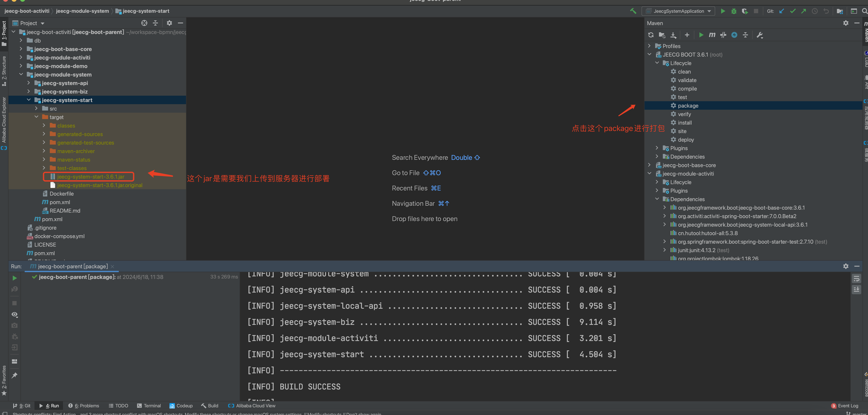The height and width of the screenshot is (415, 868).
Task: Close the jeecg-boot-parent [package] run tab
Action: (x=113, y=266)
